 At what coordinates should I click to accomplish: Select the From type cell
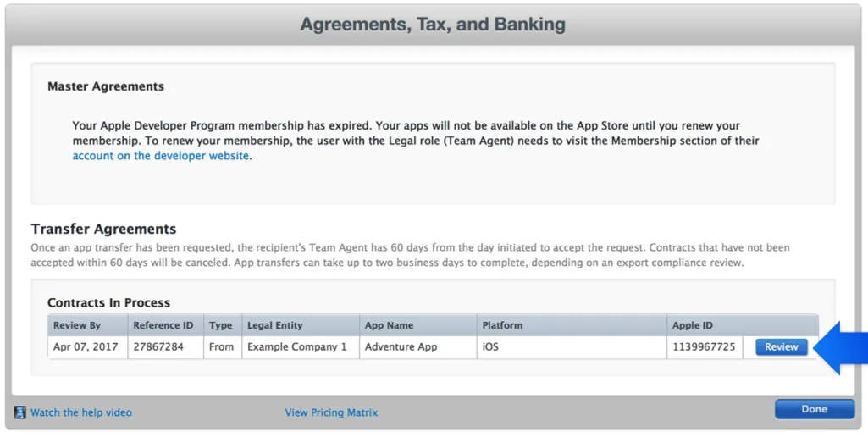pos(223,347)
